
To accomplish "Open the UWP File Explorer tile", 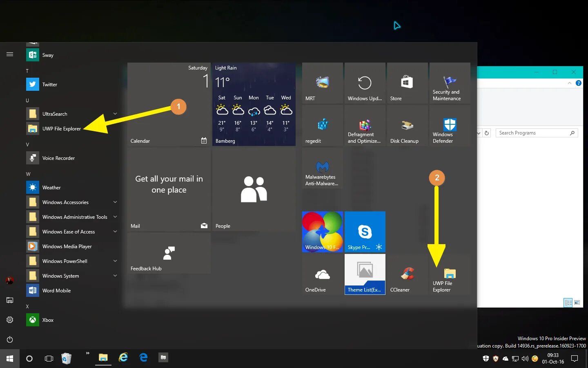I will [x=450, y=274].
